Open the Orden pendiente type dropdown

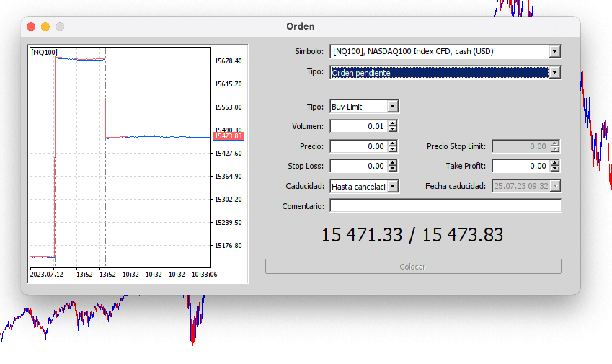pyautogui.click(x=555, y=72)
